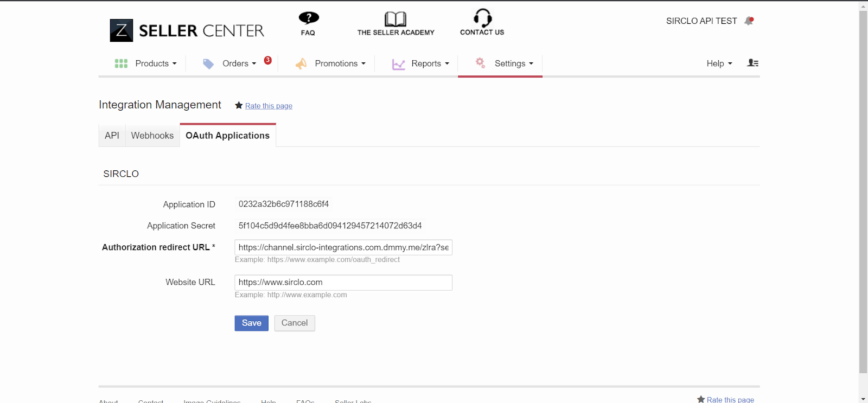Save the OAuth application settings
Viewport: 868px width, 403px height.
pos(252,323)
